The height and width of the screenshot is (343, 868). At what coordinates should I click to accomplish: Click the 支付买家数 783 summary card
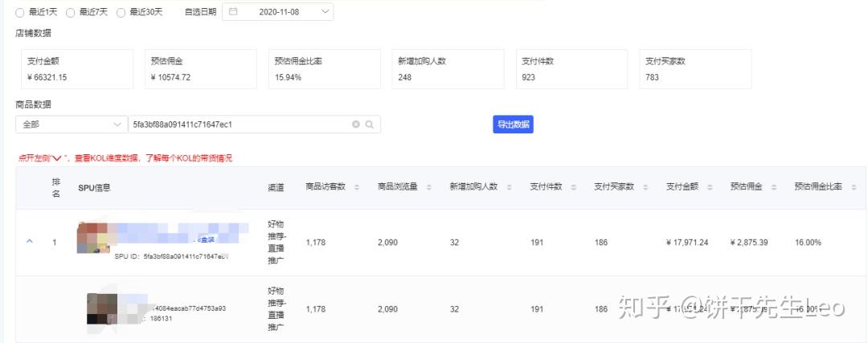pos(695,69)
